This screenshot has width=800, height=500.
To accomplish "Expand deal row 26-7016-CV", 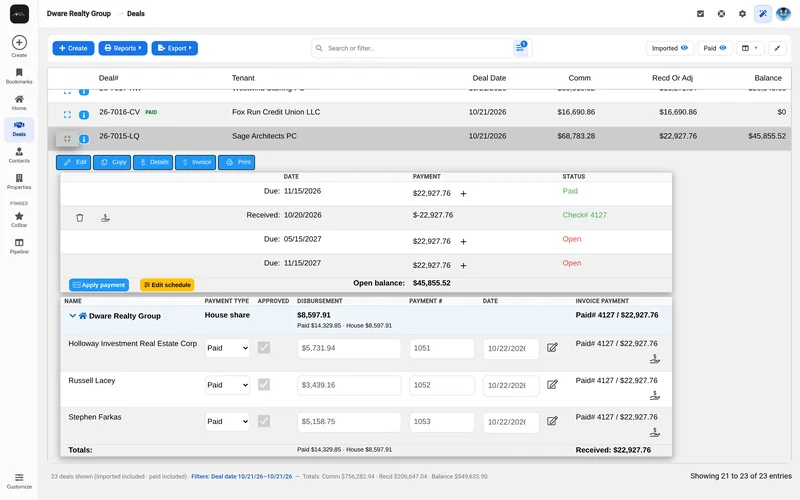I will point(67,115).
